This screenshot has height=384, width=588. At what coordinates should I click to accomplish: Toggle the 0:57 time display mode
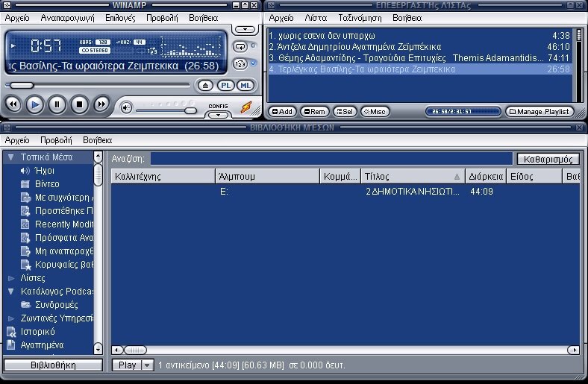pos(46,46)
